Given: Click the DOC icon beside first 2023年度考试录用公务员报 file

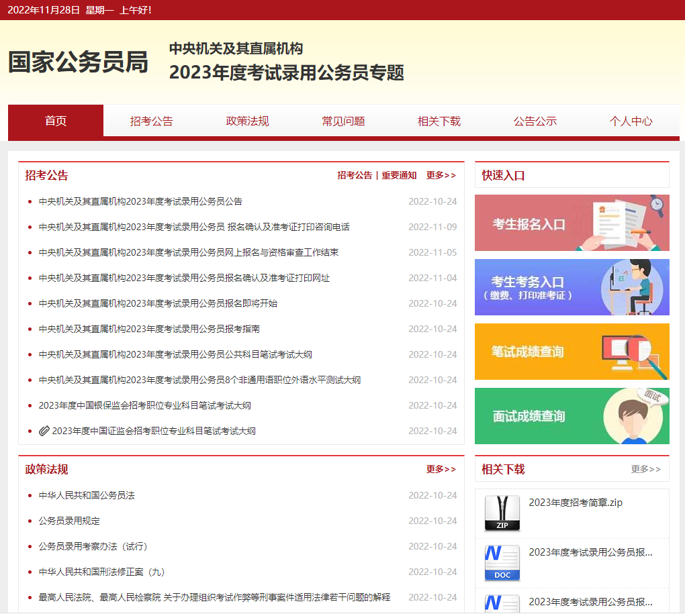Looking at the screenshot, I should point(502,563).
